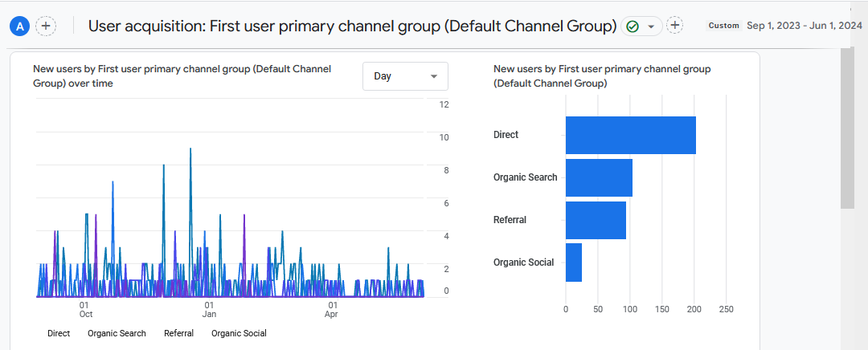Viewport: 868px width, 350px height.
Task: Toggle Organic Social in the line chart legend
Action: click(239, 333)
